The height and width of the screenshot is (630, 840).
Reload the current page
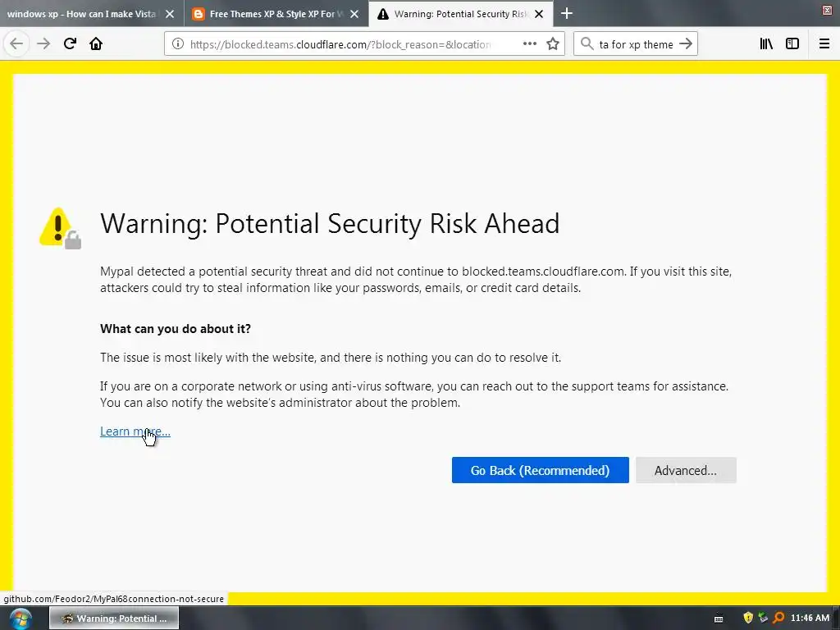tap(70, 44)
